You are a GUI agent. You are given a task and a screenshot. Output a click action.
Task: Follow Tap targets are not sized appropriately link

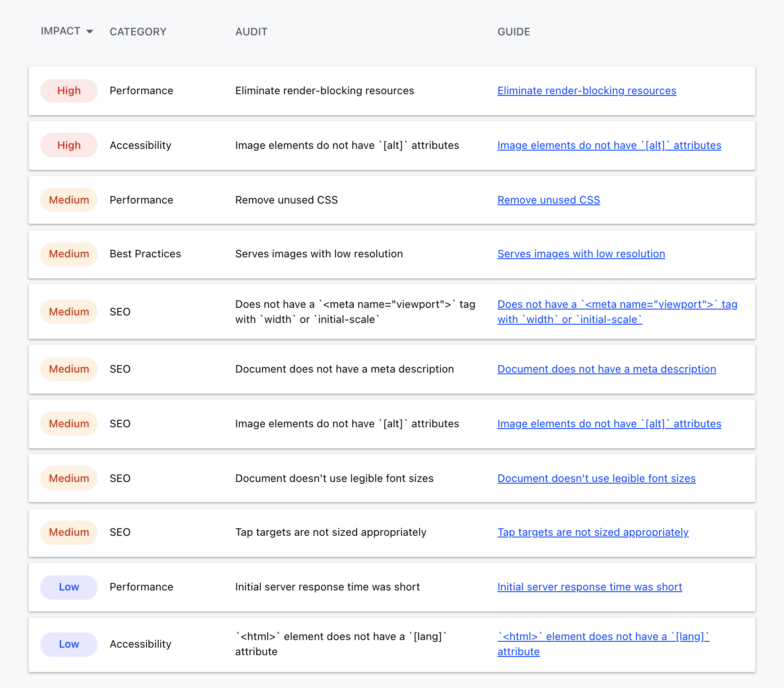click(593, 532)
